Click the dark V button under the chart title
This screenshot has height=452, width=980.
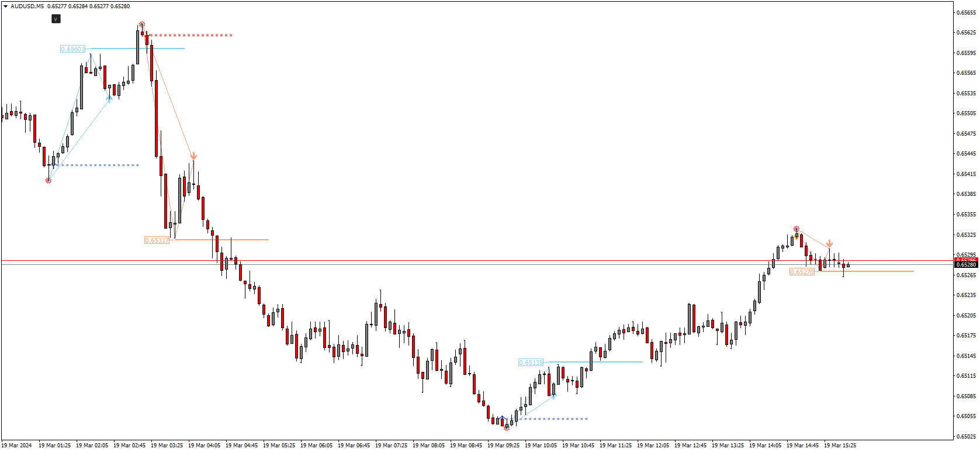(x=56, y=19)
